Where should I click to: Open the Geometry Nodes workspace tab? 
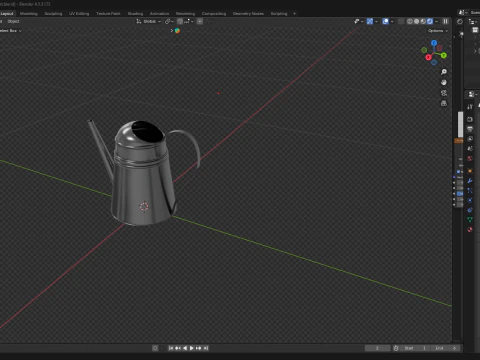coord(248,14)
